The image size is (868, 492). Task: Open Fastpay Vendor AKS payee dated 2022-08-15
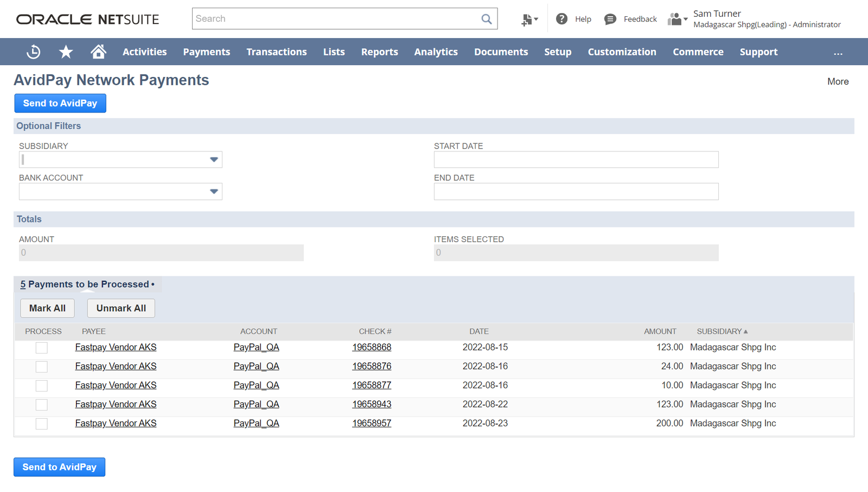tap(116, 347)
